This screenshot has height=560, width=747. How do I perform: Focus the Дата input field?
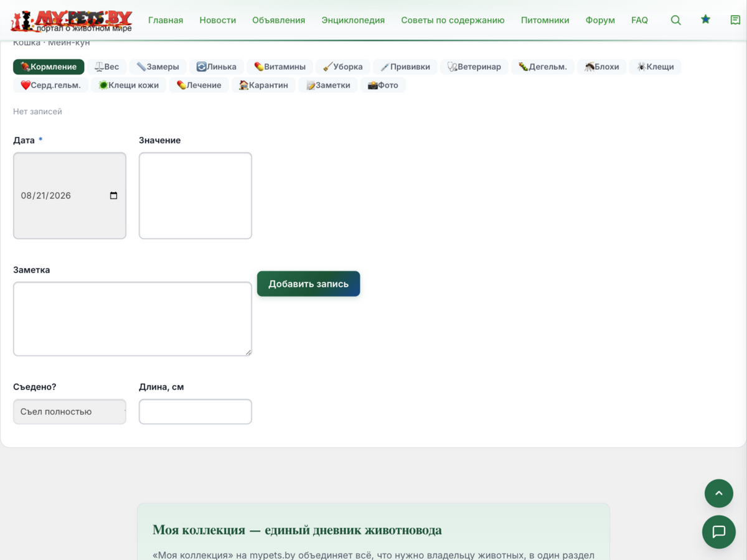point(70,195)
